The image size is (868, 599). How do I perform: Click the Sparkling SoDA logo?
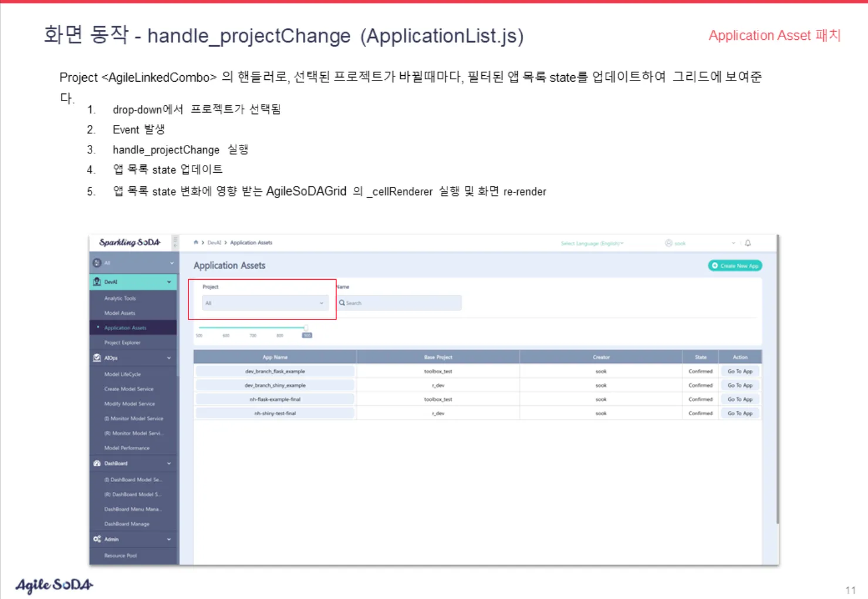130,243
